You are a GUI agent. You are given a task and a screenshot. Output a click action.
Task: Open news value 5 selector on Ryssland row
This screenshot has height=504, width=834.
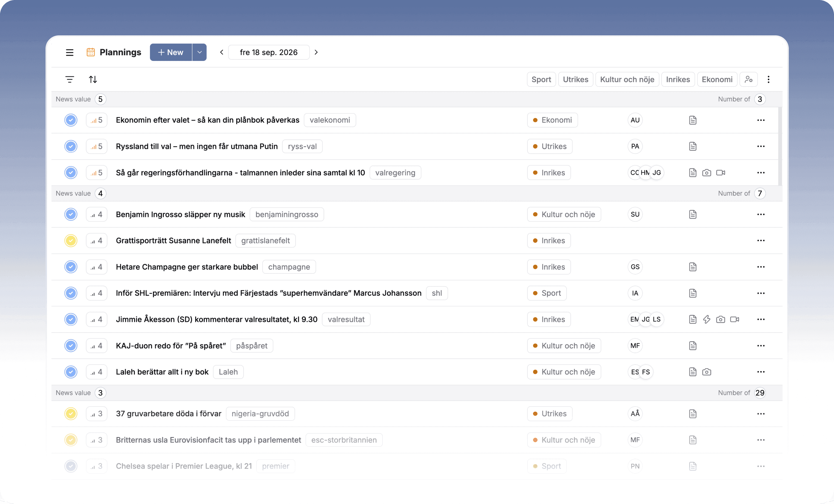(96, 147)
